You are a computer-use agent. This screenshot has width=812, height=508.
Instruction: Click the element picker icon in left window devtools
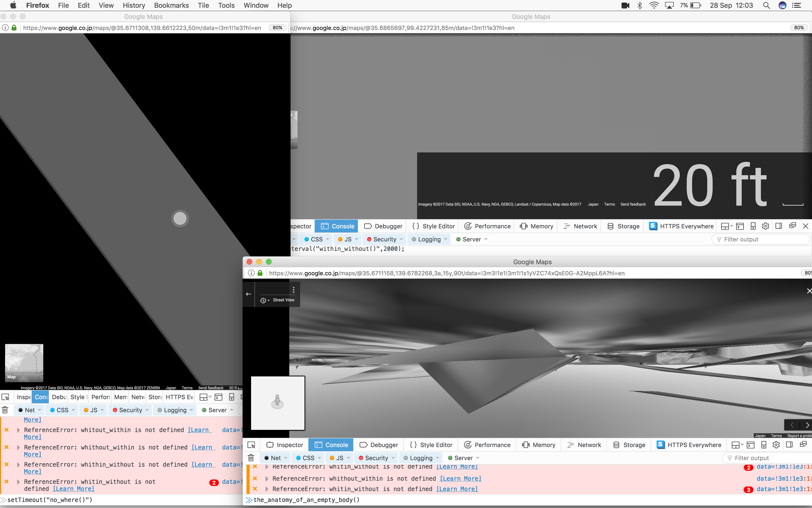point(5,397)
